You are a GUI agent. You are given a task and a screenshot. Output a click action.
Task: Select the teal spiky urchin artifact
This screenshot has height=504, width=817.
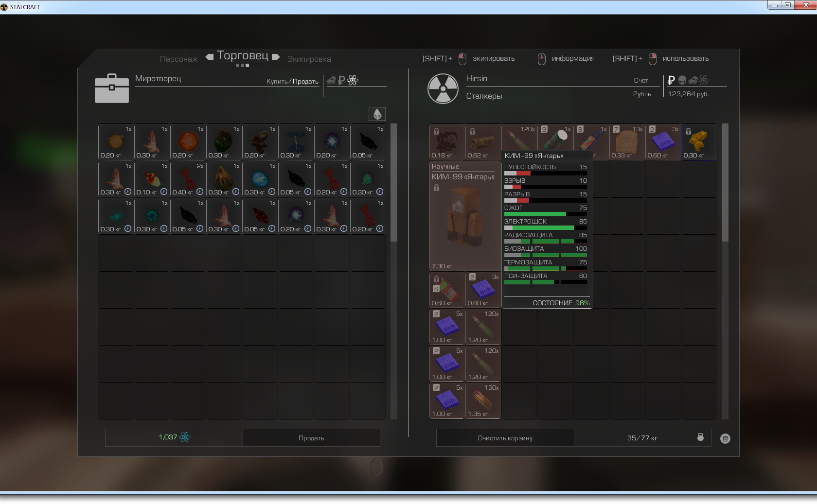click(x=152, y=216)
